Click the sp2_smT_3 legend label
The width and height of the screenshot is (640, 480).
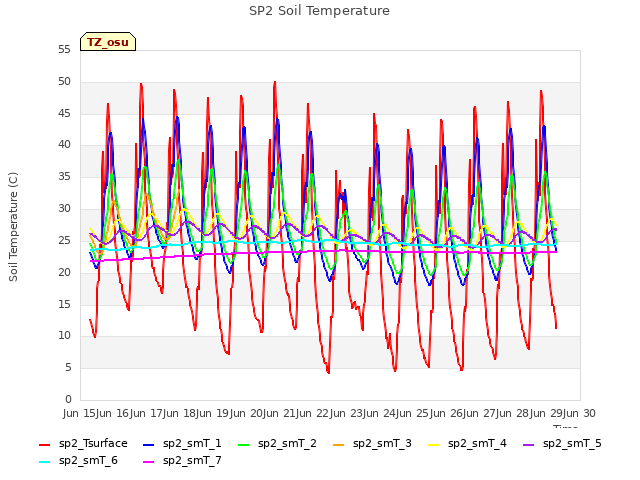pos(382,443)
